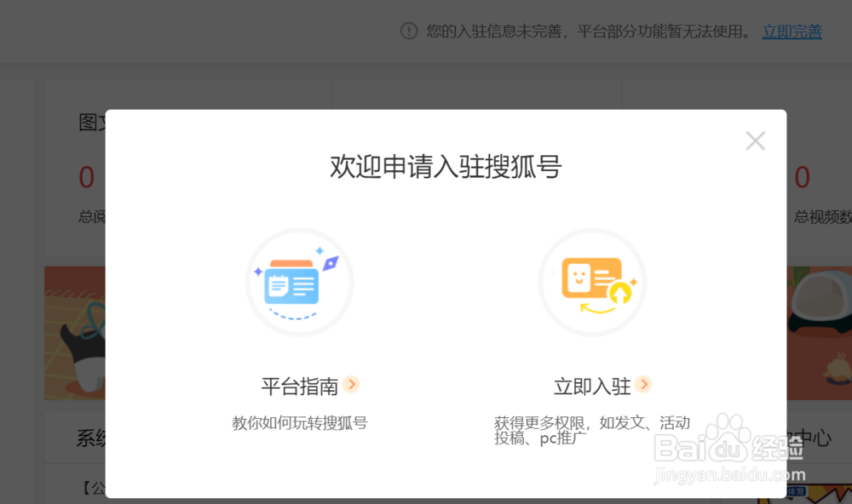Viewport: 852px width, 504px height.
Task: Close the 欢迎申请入驻搜狐号 dialog
Action: [x=755, y=140]
